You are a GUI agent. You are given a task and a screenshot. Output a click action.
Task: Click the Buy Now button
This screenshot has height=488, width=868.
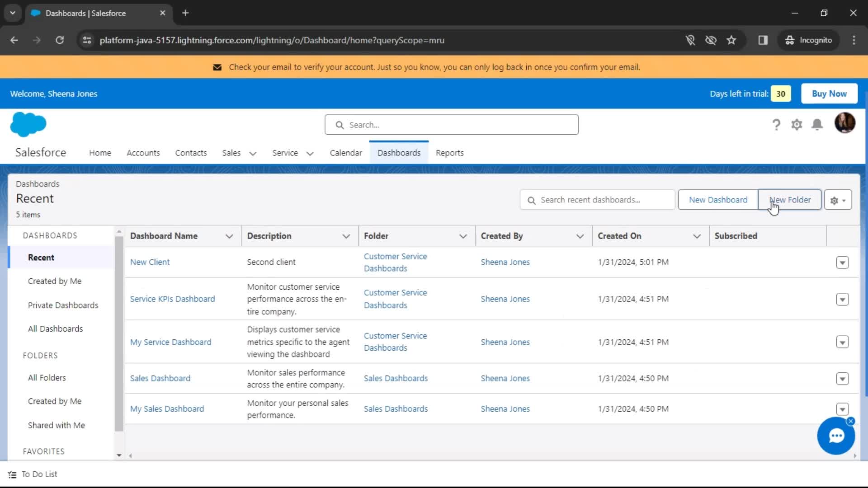tap(829, 94)
